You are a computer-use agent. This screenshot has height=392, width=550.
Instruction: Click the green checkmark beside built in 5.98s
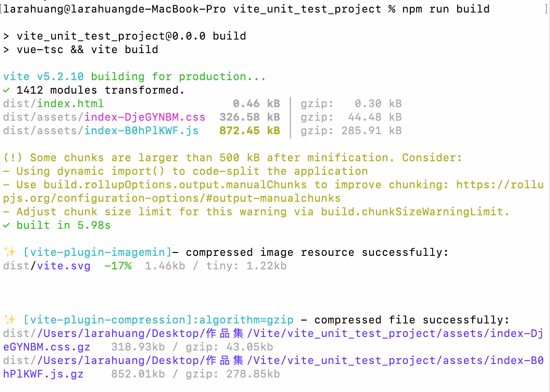[x=6, y=225]
